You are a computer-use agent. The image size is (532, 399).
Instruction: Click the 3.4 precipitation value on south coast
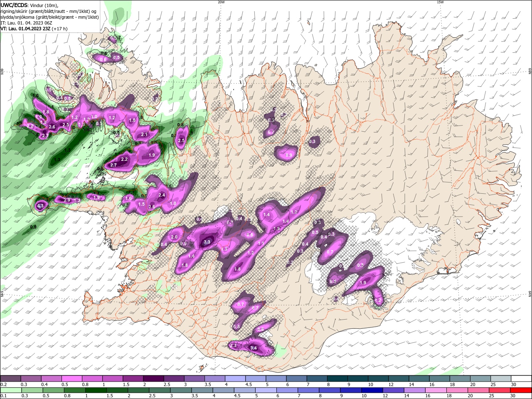pos(254,348)
